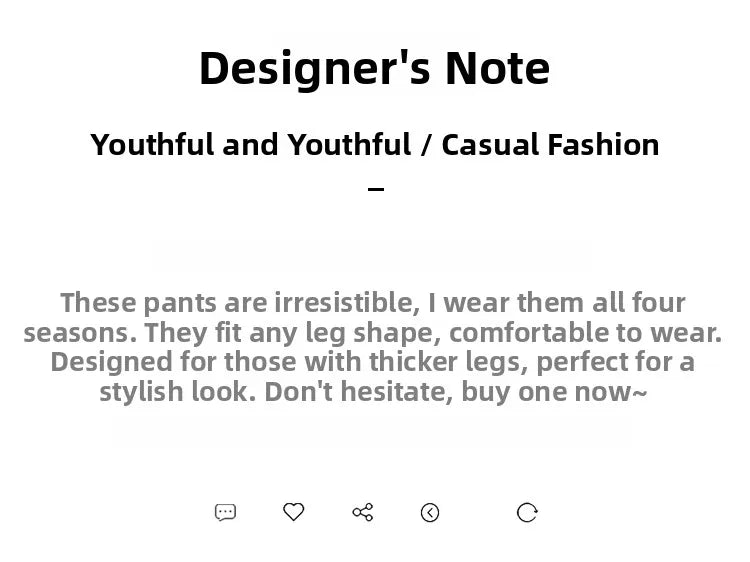Click the phrase "I wear them all four"
Image resolution: width=750 pixels, height=562 pixels.
pyautogui.click(x=557, y=303)
